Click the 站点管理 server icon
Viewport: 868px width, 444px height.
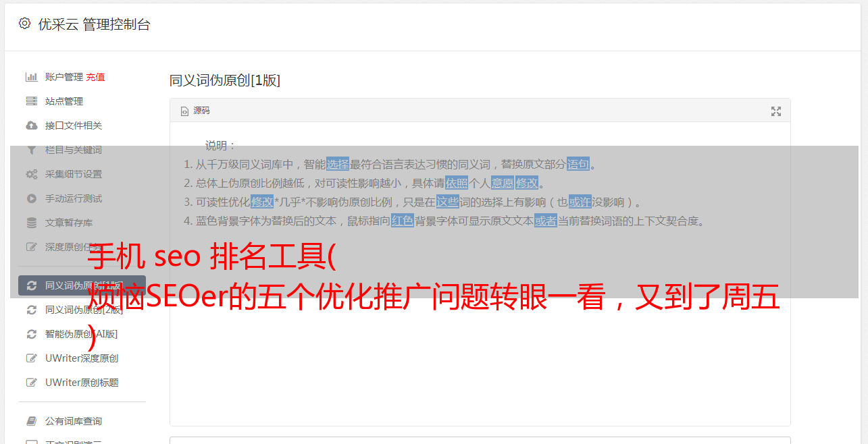point(31,101)
